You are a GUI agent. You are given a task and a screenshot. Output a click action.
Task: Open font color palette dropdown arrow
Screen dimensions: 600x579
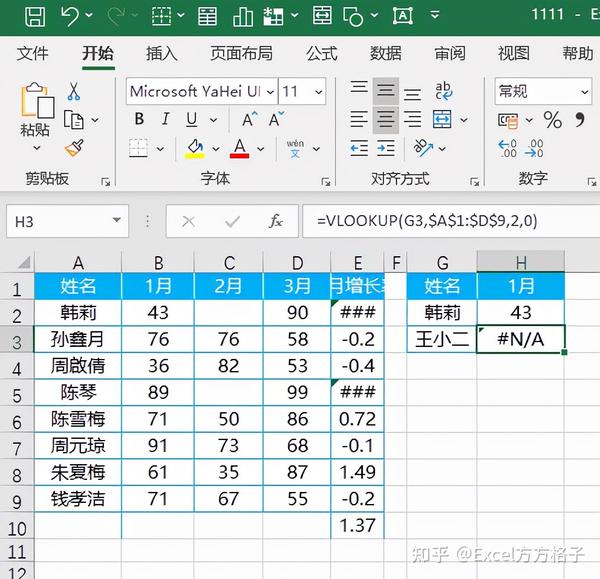(261, 148)
